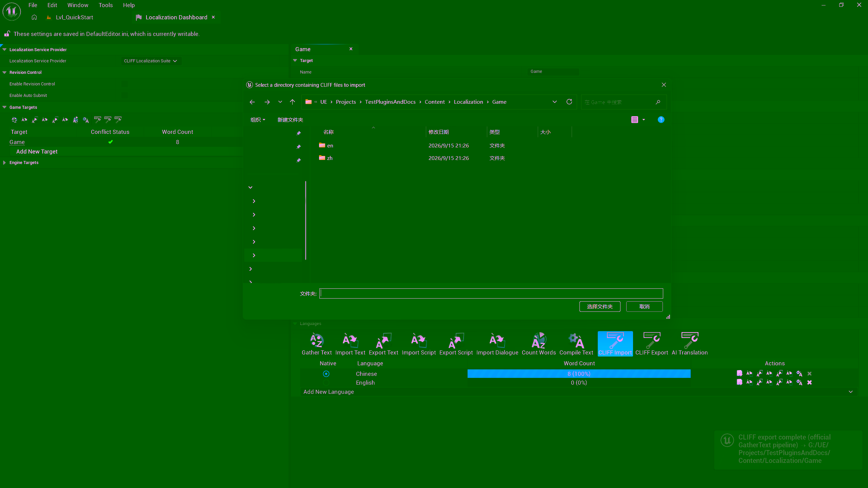Click Projects in the breadcrumb path
This screenshot has width=868, height=488.
point(346,102)
